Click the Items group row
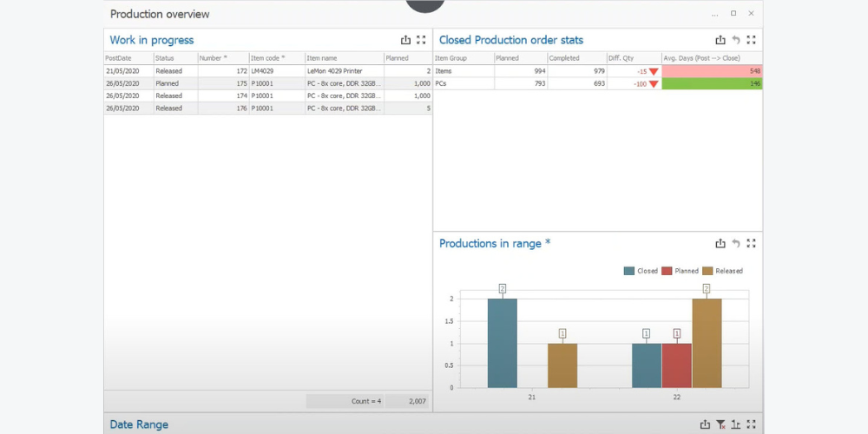868x434 pixels. tap(598, 71)
